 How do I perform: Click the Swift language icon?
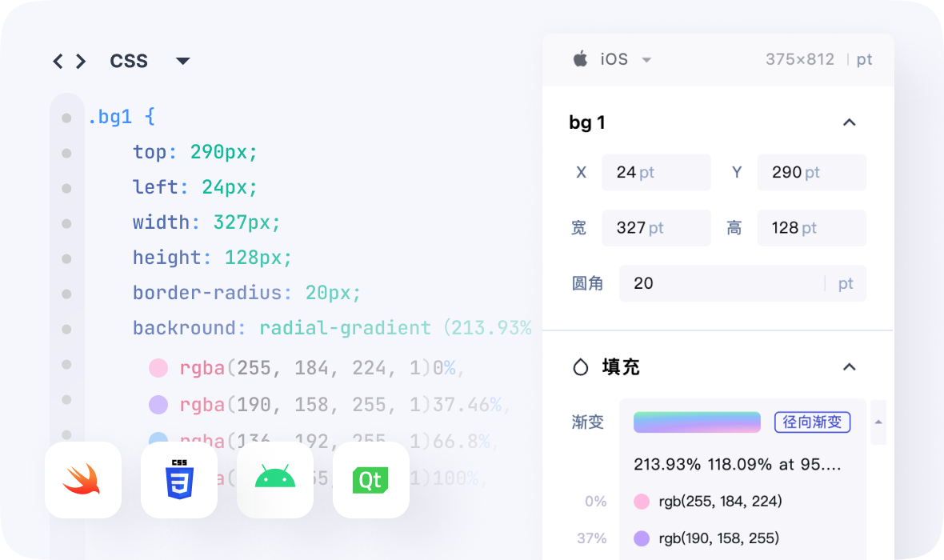83,480
